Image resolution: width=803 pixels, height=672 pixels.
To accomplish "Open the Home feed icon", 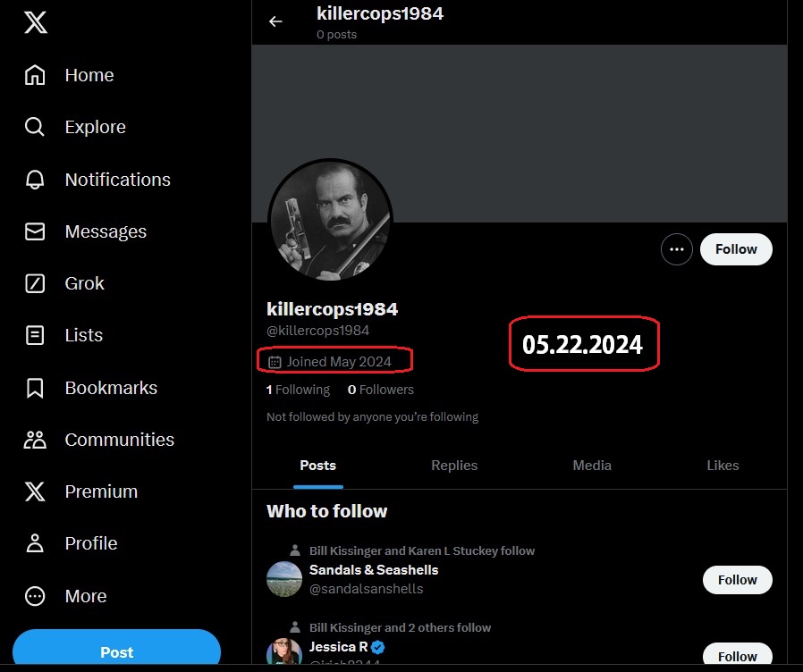I will coord(35,75).
